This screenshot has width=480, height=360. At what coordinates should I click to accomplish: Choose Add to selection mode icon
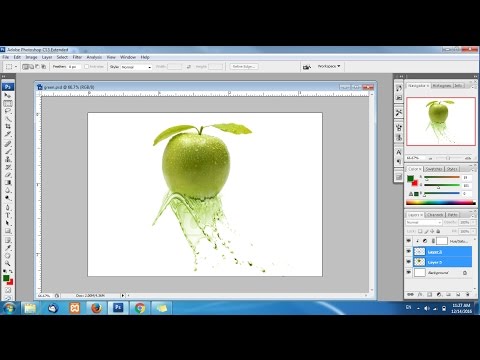31,67
